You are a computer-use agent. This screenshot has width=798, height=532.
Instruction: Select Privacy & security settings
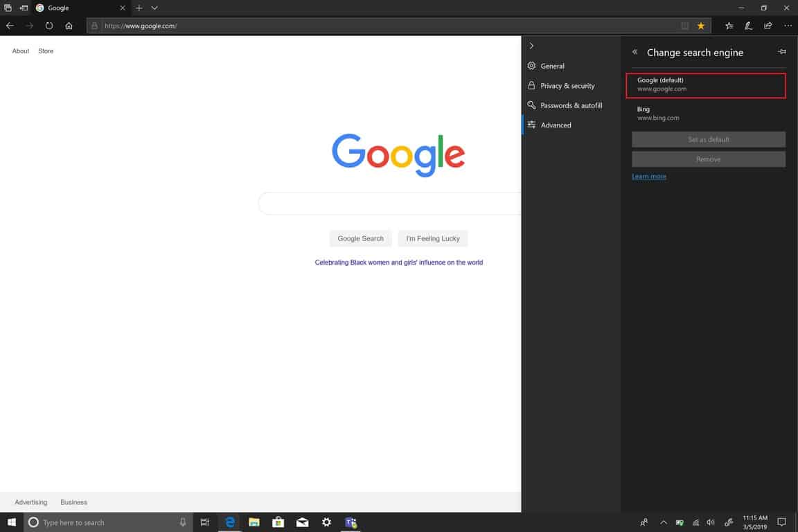click(567, 86)
